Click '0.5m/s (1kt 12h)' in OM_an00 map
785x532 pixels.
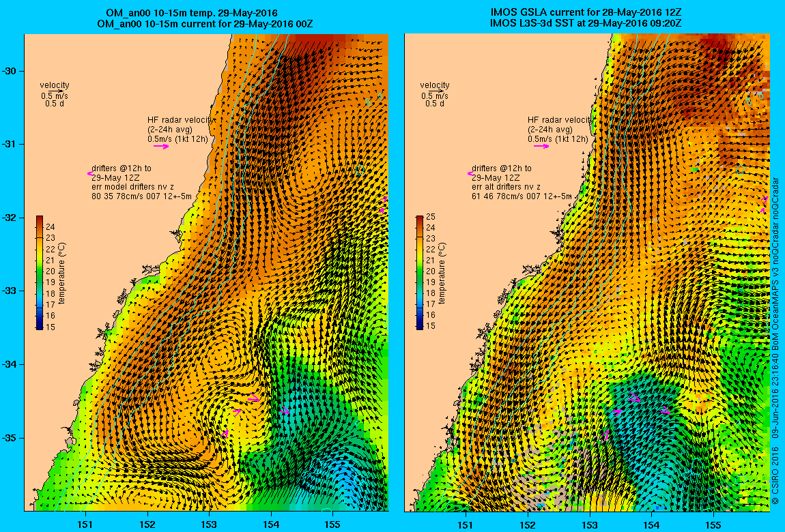tap(177, 139)
